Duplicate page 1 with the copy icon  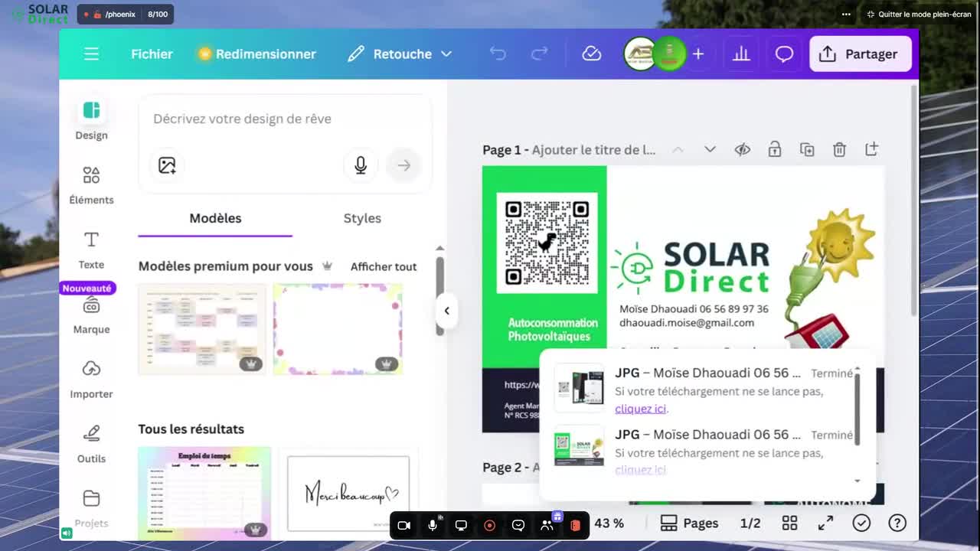point(807,149)
